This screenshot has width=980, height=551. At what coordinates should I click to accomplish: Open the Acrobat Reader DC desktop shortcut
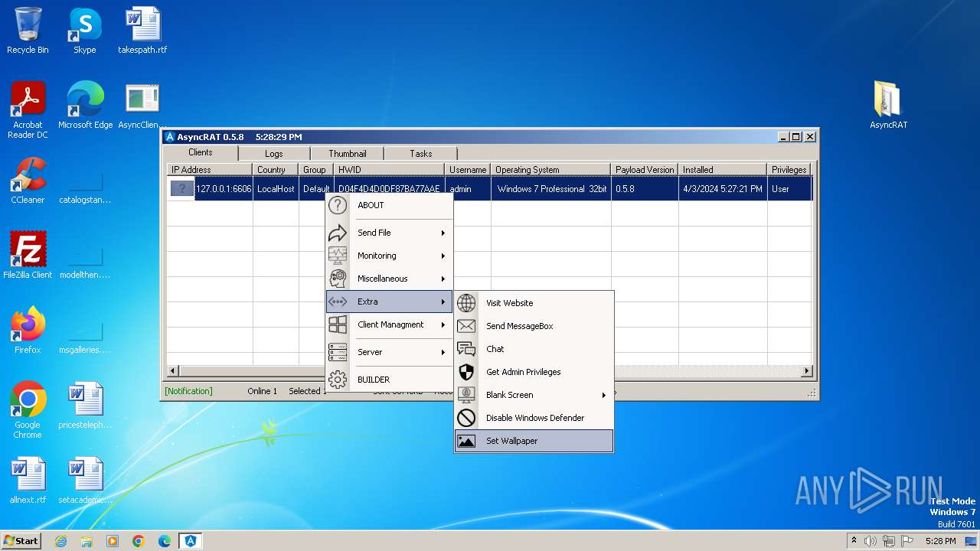click(x=28, y=110)
